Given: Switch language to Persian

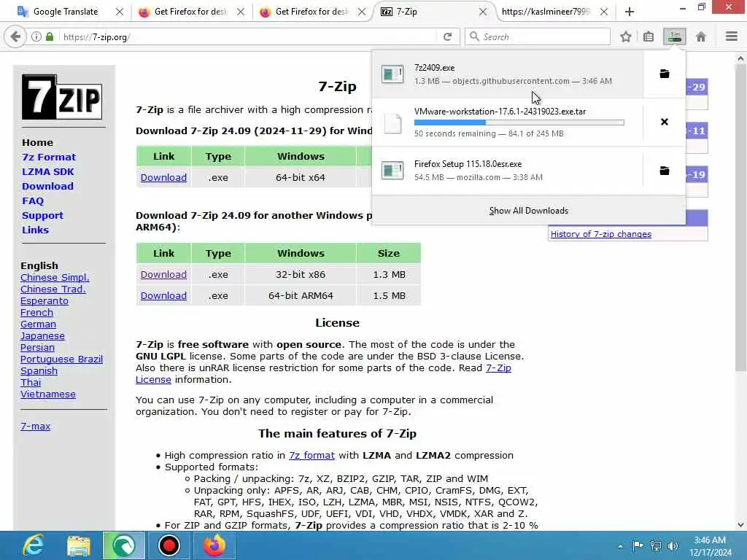Looking at the screenshot, I should (x=37, y=348).
